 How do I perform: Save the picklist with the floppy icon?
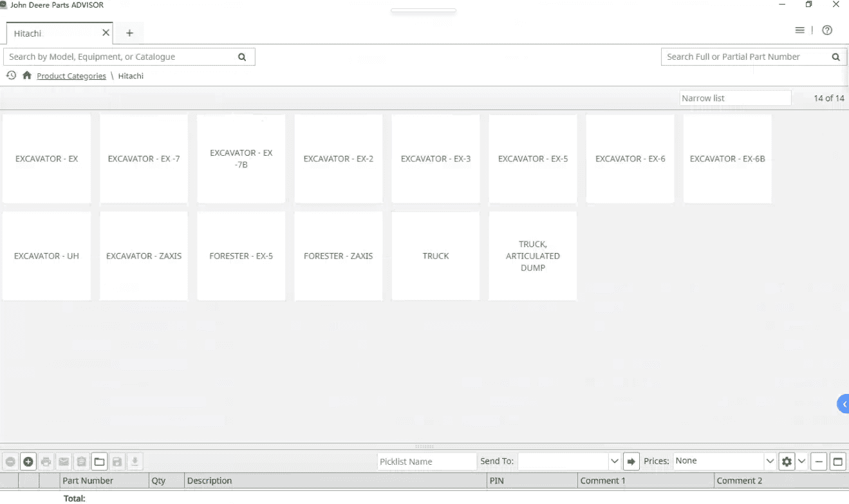click(117, 462)
